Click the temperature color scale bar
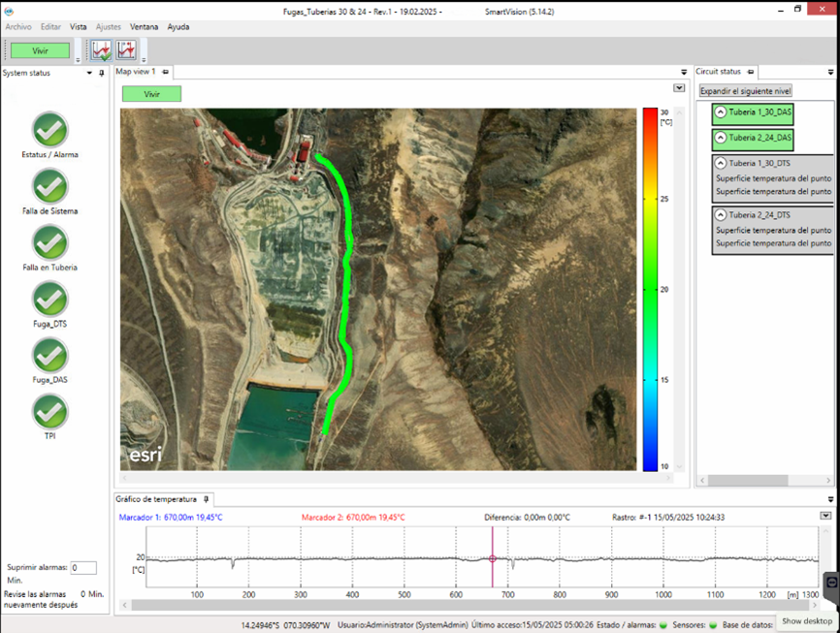The image size is (840, 633). click(649, 289)
